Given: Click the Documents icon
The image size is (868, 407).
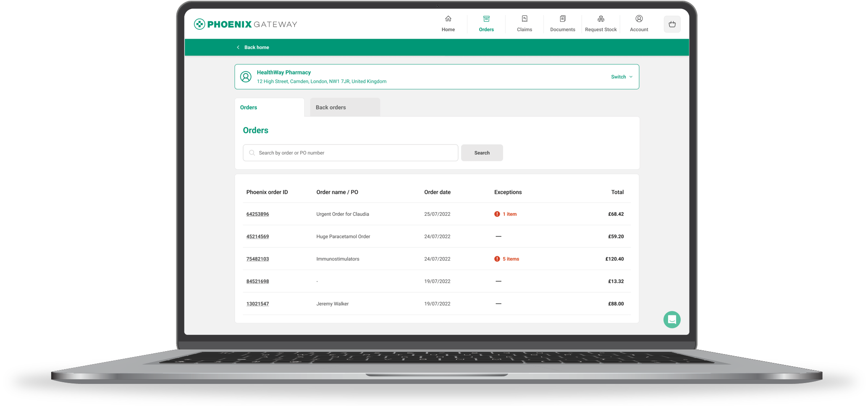Looking at the screenshot, I should [562, 18].
